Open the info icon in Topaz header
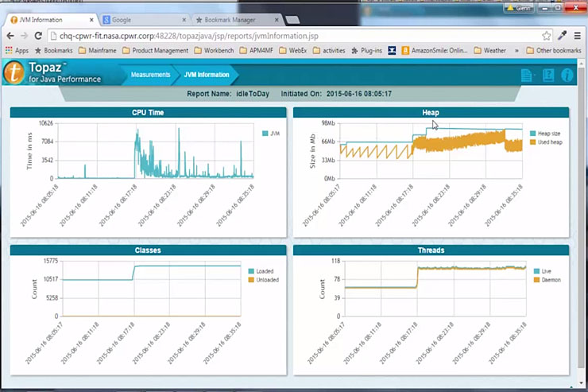 [x=567, y=76]
